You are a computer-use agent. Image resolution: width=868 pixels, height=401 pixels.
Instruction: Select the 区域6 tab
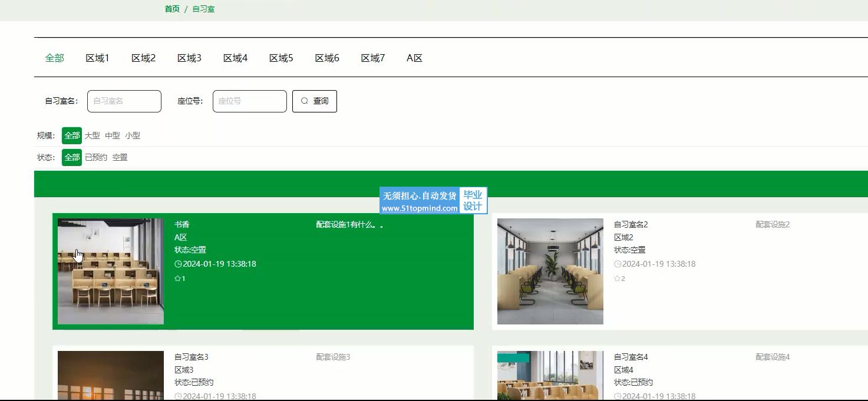328,58
